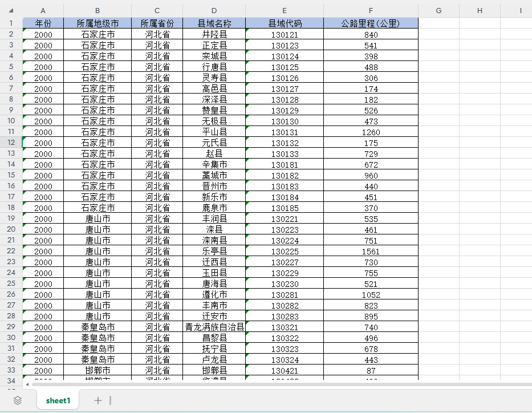The height and width of the screenshot is (413, 532).
Task: Select county code cell 130131
Action: 285,132
